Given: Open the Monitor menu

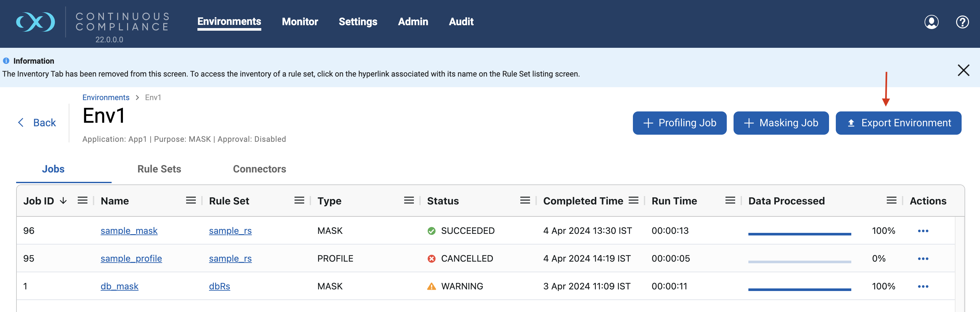Looking at the screenshot, I should (x=300, y=22).
